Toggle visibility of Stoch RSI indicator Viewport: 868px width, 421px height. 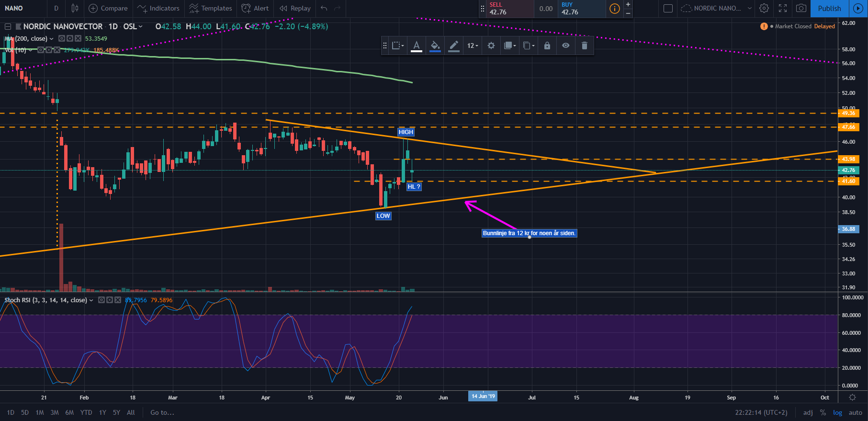tap(101, 300)
